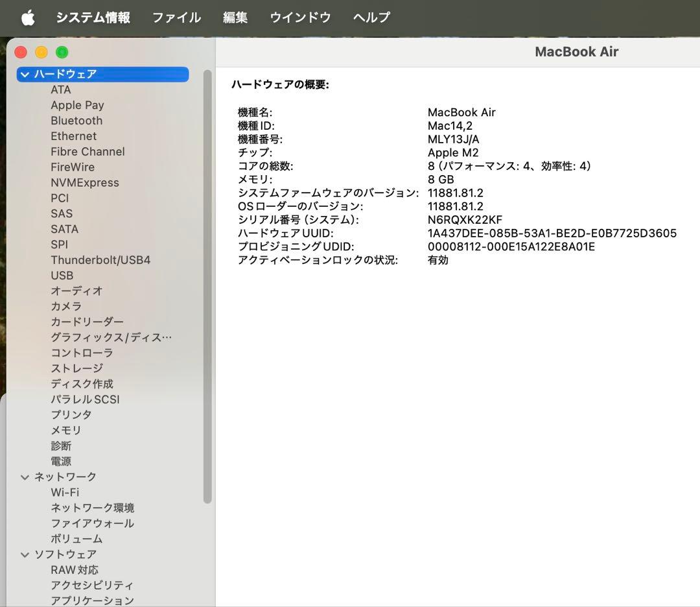Open the ファイル menu
This screenshot has height=607, width=700.
[x=176, y=18]
